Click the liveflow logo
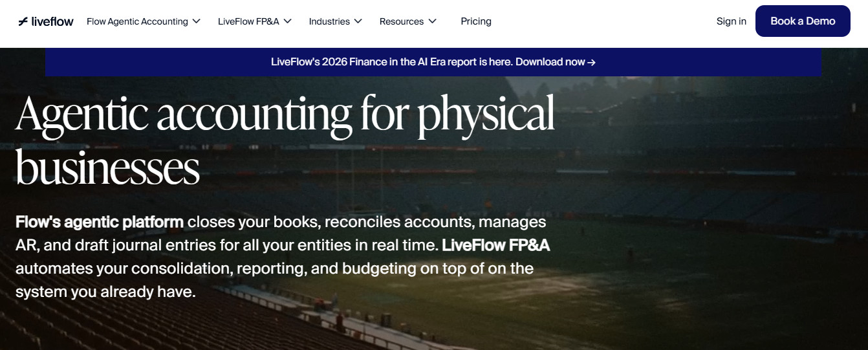This screenshot has width=868, height=350. tap(46, 21)
